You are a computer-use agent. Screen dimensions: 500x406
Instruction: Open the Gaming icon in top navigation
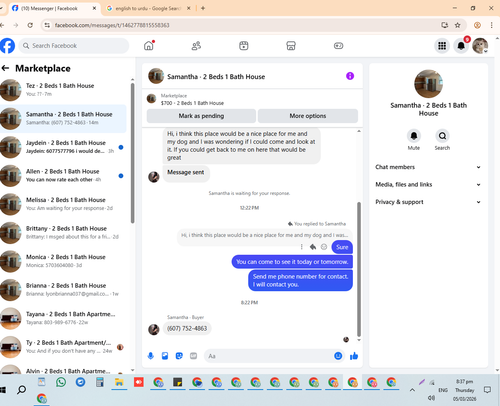[338, 46]
